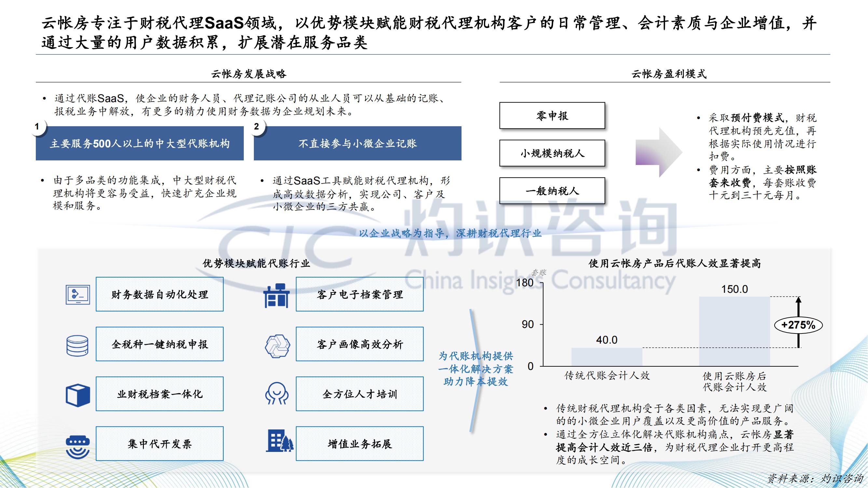Click the 使用云账房后代账会计人效 axis label
This screenshot has width=868, height=488.
pos(735,382)
